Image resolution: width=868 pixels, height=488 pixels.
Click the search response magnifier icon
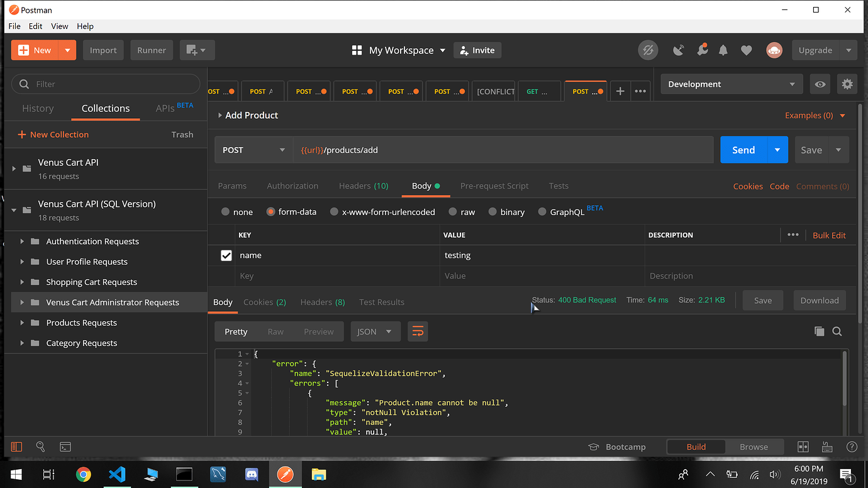click(x=837, y=331)
